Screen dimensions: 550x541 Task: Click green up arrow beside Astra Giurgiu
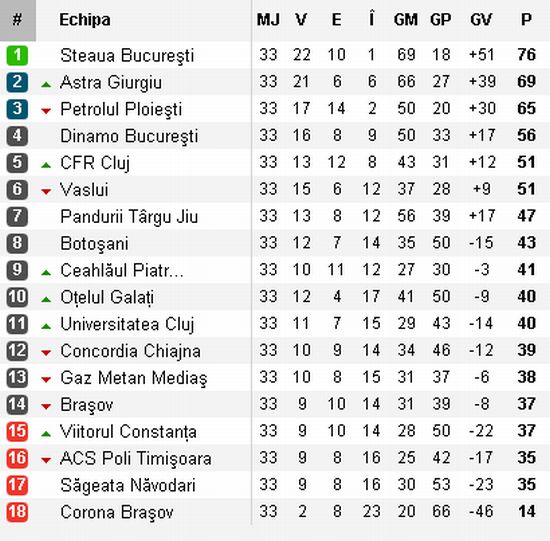[46, 85]
